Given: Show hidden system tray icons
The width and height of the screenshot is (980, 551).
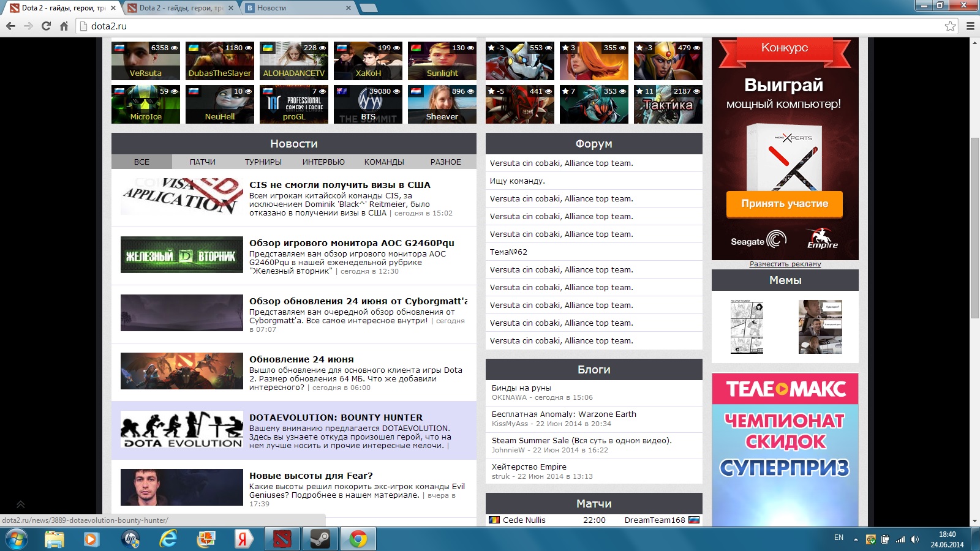Looking at the screenshot, I should 856,539.
